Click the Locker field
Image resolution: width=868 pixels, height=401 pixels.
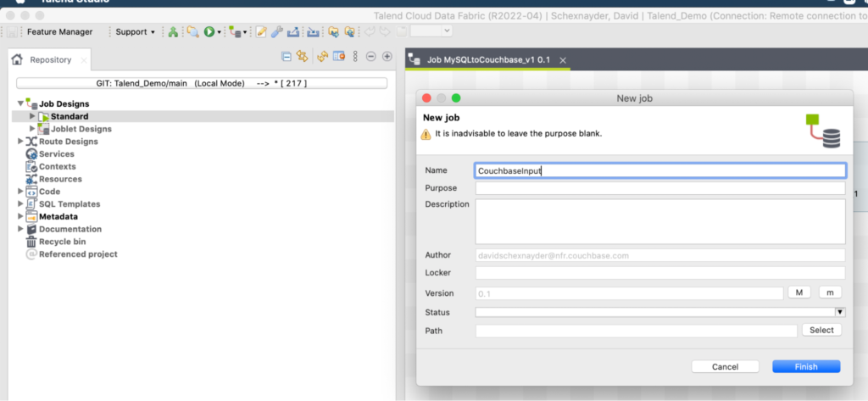tap(659, 272)
